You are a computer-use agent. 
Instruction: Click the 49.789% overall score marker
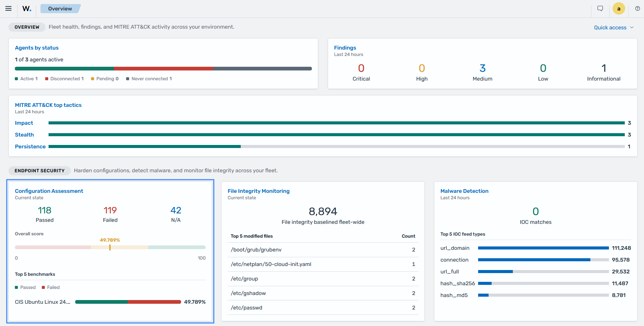click(x=110, y=247)
